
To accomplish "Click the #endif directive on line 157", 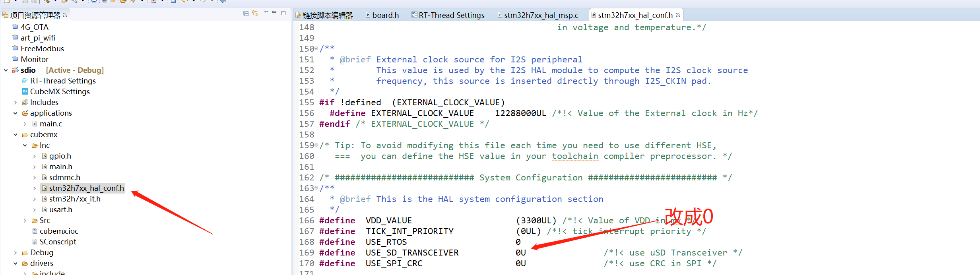I will click(x=334, y=124).
